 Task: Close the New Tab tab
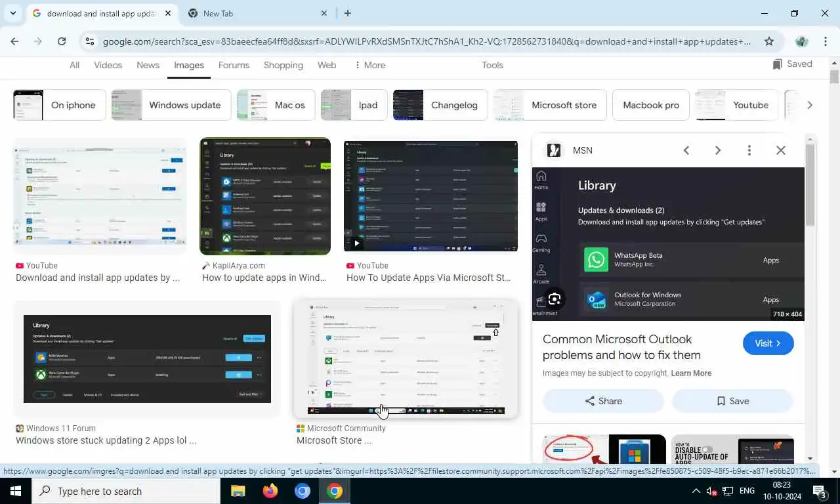click(x=324, y=13)
